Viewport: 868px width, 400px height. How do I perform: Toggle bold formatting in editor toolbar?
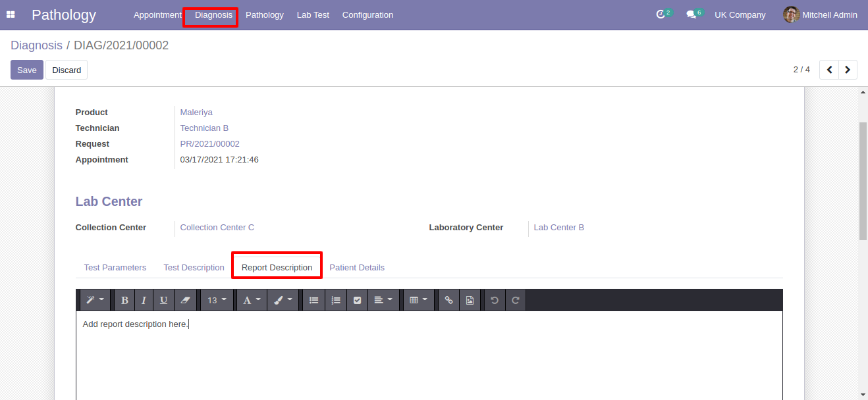[124, 300]
